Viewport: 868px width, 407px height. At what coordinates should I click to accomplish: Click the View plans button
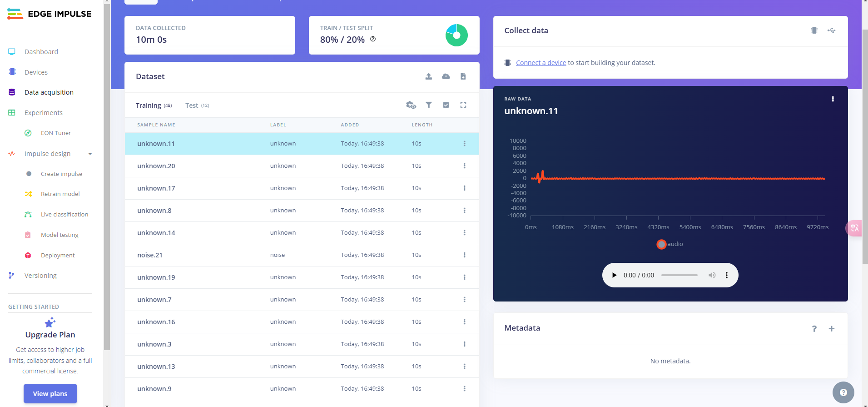click(x=50, y=393)
